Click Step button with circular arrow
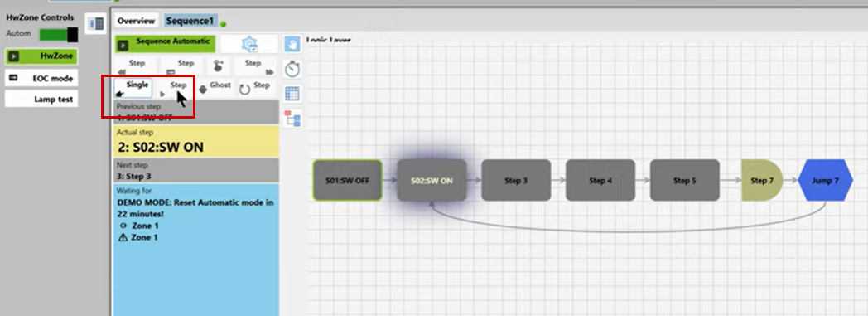 tap(255, 89)
